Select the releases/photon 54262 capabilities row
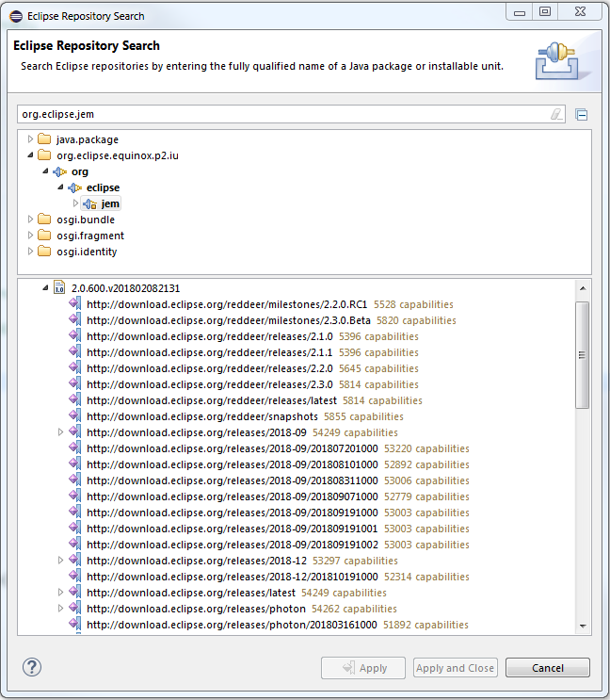This screenshot has height=700, width=610. coord(242,609)
